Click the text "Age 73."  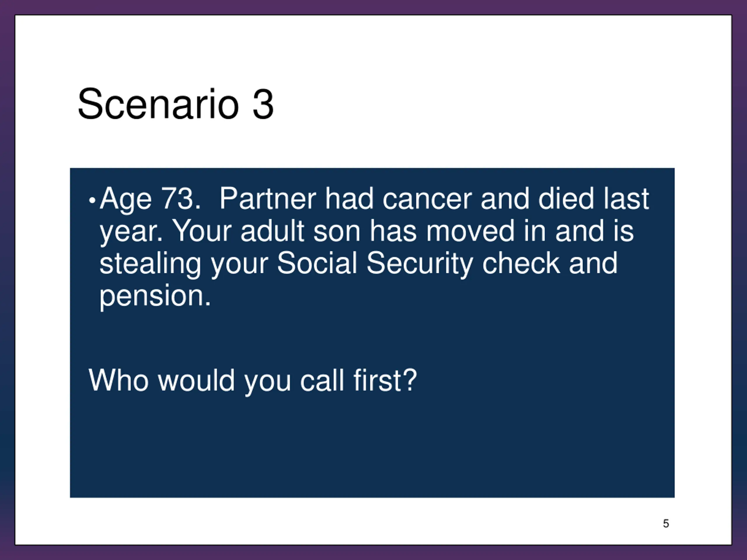click(x=150, y=199)
